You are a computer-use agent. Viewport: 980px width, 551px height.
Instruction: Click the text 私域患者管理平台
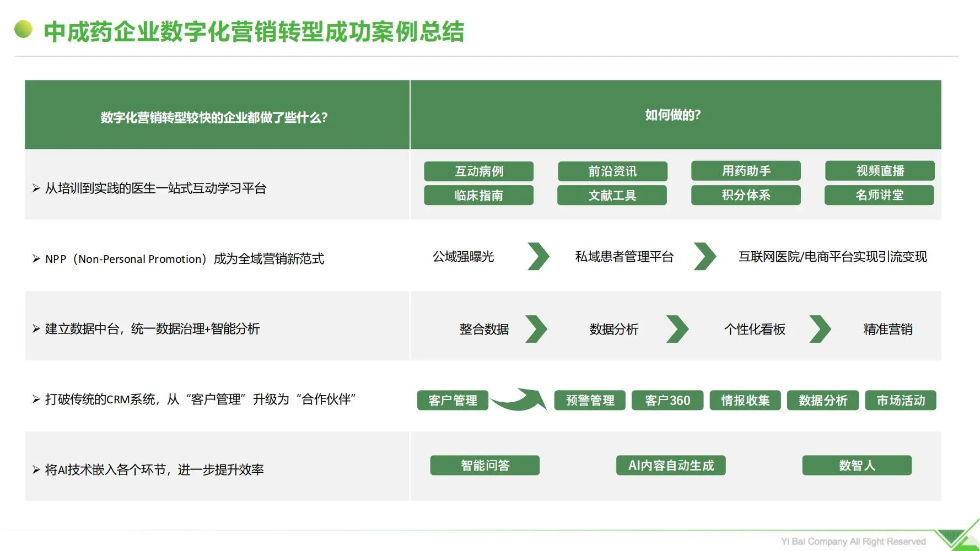[x=624, y=257]
